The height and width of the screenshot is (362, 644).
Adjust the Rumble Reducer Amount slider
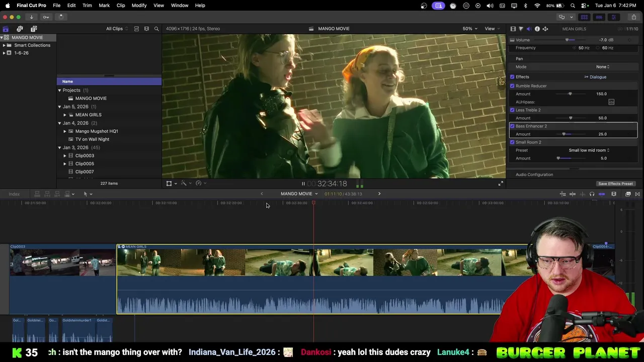click(x=570, y=94)
